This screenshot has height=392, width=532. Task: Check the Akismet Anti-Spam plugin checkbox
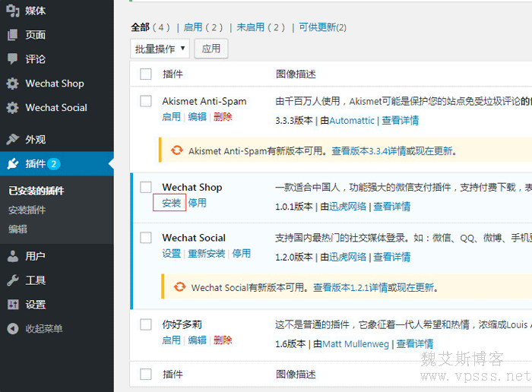tap(146, 101)
